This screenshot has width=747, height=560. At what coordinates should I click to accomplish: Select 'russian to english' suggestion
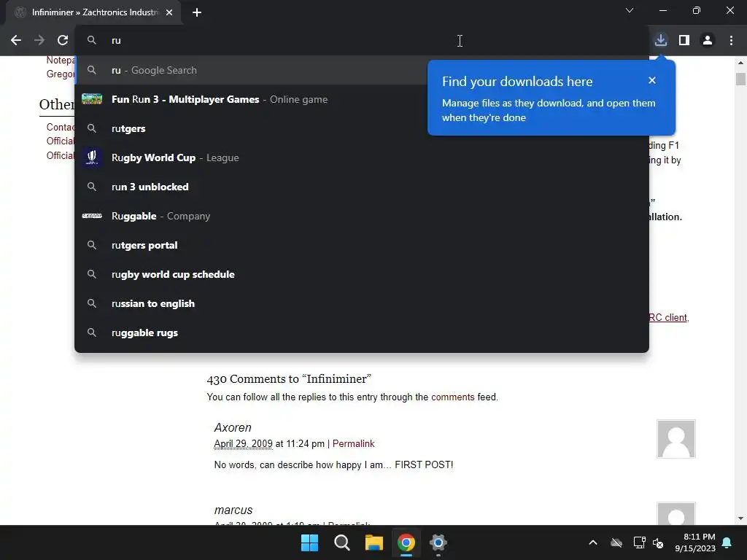point(362,303)
